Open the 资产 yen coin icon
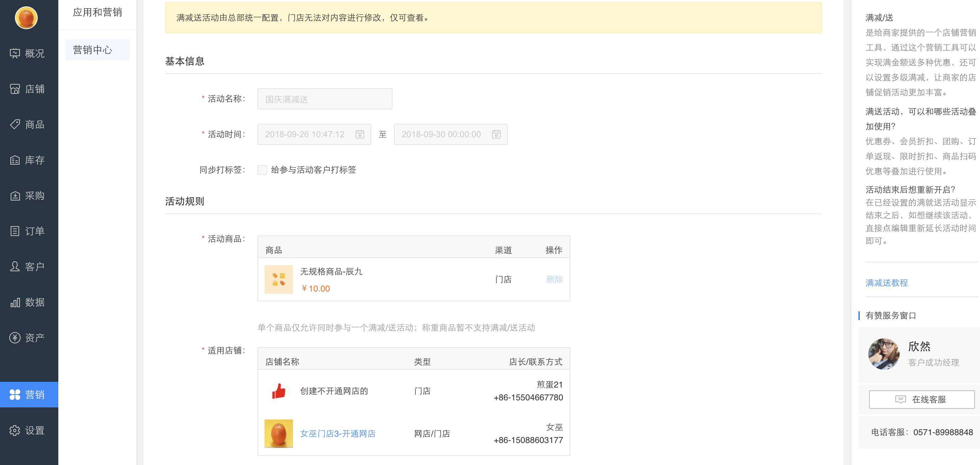 pos(15,338)
